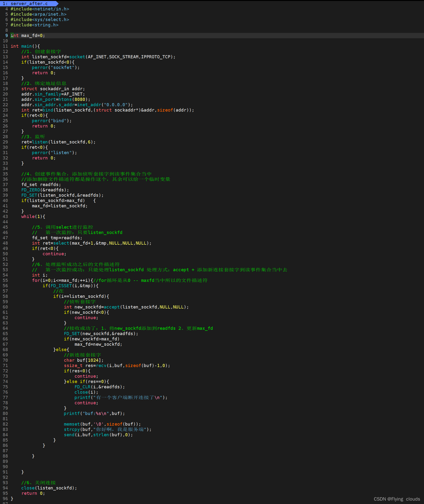The image size is (424, 504).
Task: Click line number 68 in the gutter
Action: [5, 350]
